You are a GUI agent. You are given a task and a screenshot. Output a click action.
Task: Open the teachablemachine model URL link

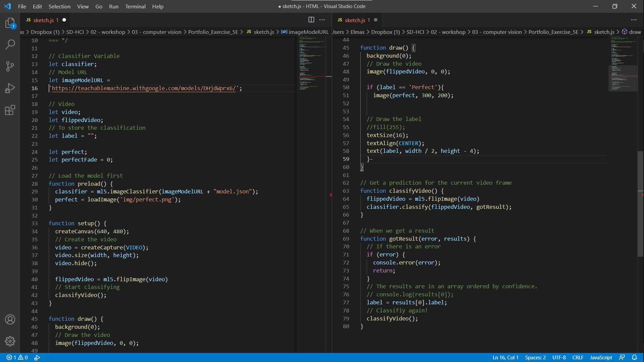[144, 88]
